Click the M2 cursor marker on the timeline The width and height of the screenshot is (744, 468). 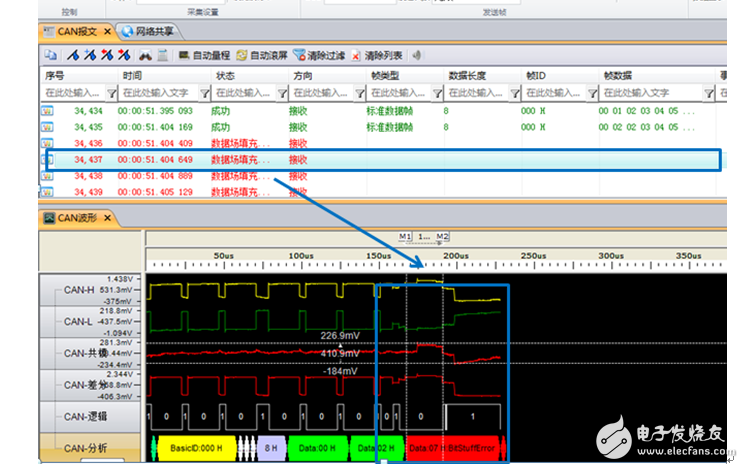pyautogui.click(x=442, y=236)
